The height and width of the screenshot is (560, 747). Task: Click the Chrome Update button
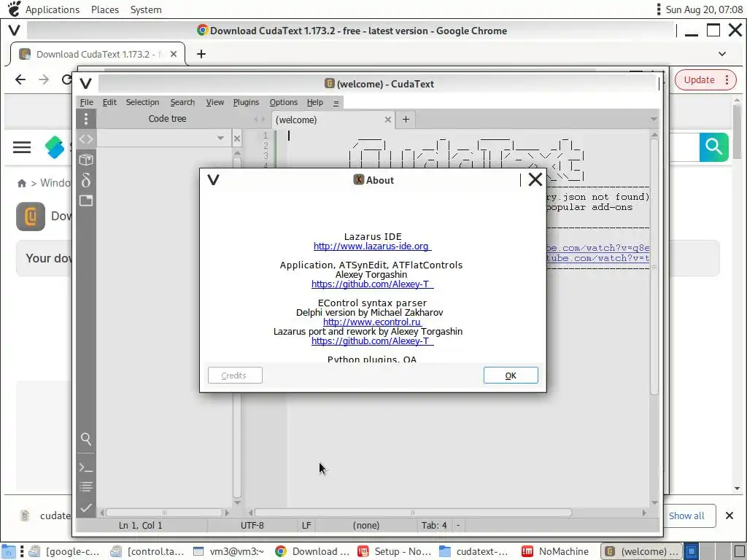(705, 80)
